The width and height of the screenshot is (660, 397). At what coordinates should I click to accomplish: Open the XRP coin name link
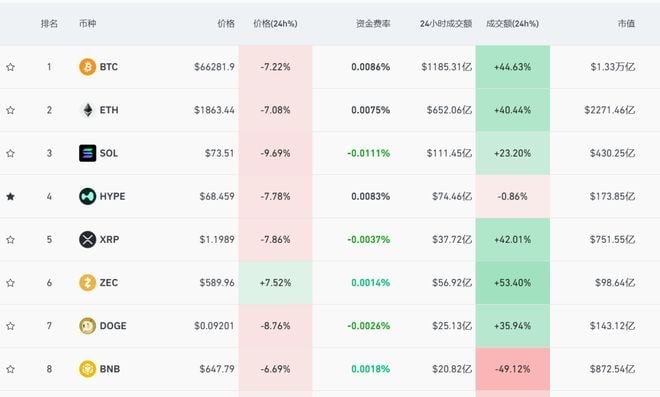tap(109, 240)
